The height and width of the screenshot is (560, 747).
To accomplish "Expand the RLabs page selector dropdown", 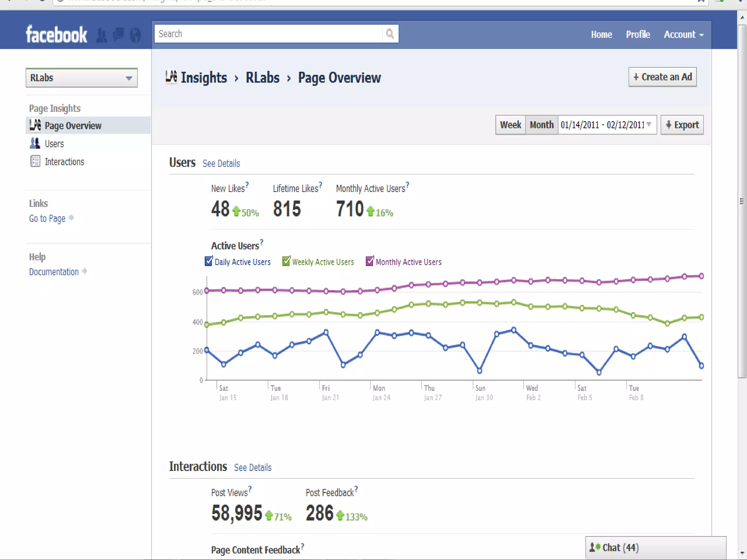I will click(x=82, y=78).
